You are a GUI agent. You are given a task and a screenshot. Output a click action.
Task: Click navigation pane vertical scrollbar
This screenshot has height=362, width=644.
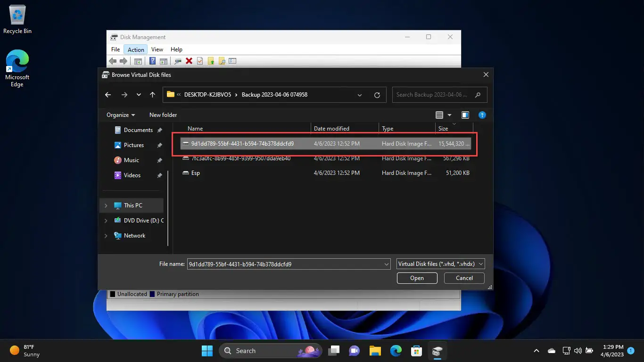[x=168, y=207]
